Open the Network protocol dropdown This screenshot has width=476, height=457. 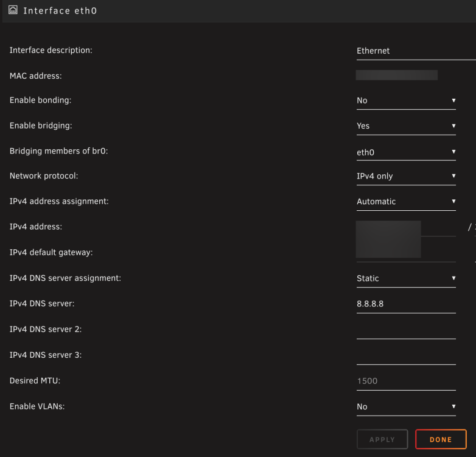point(406,176)
